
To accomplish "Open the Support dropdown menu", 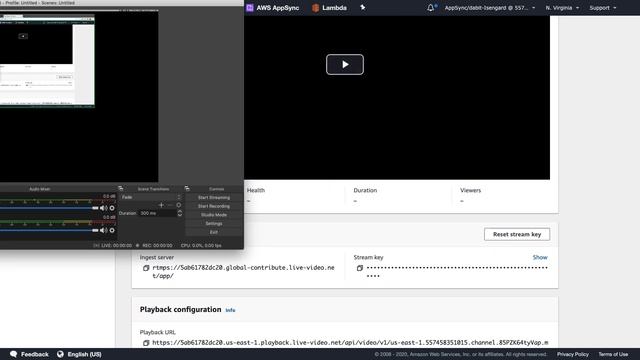I will pyautogui.click(x=602, y=8).
